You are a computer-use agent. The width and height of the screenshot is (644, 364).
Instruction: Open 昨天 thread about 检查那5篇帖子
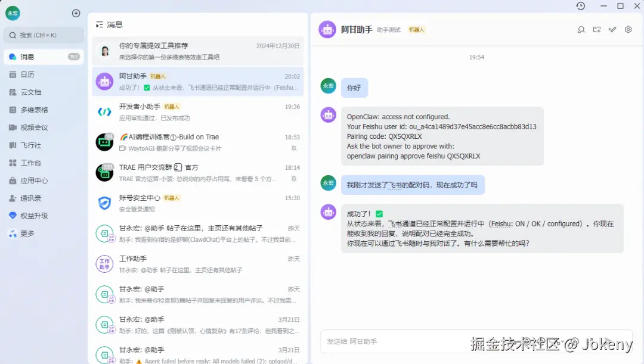tap(197, 294)
